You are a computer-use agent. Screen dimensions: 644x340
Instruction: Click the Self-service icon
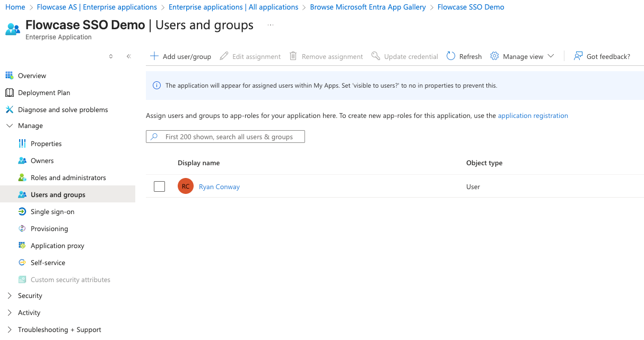pyautogui.click(x=22, y=262)
